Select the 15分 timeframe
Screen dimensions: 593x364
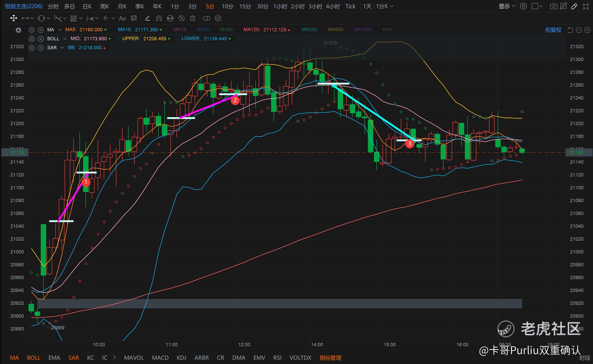(245, 6)
